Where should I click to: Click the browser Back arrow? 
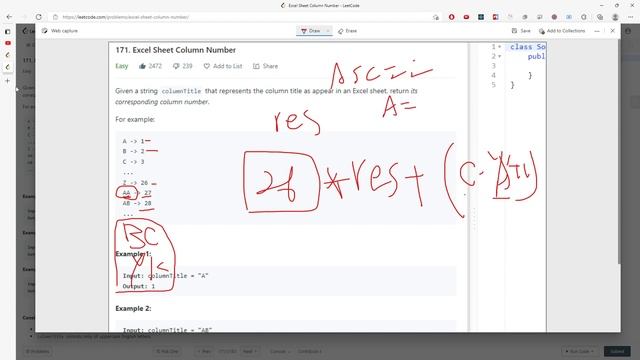9,17
